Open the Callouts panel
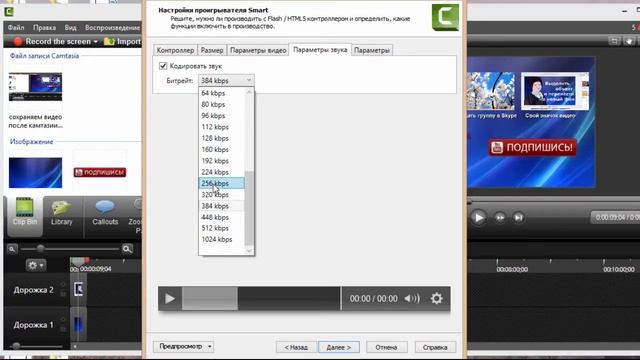640x360 pixels. coord(105,213)
